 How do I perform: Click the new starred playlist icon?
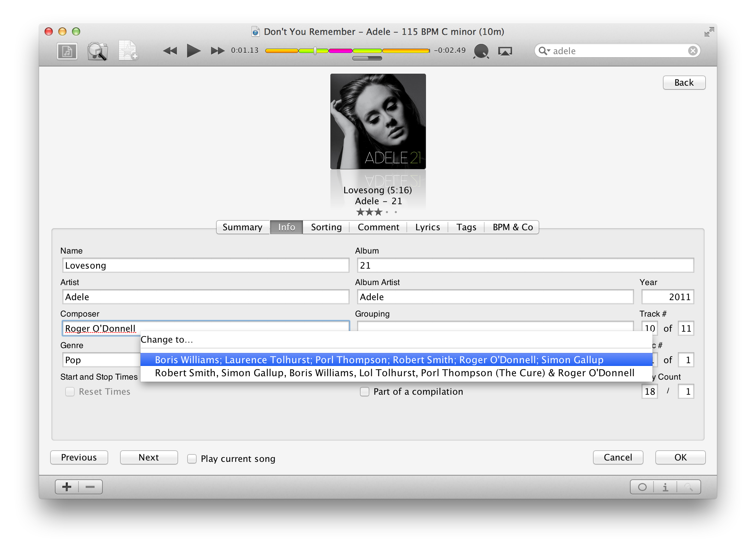click(128, 51)
